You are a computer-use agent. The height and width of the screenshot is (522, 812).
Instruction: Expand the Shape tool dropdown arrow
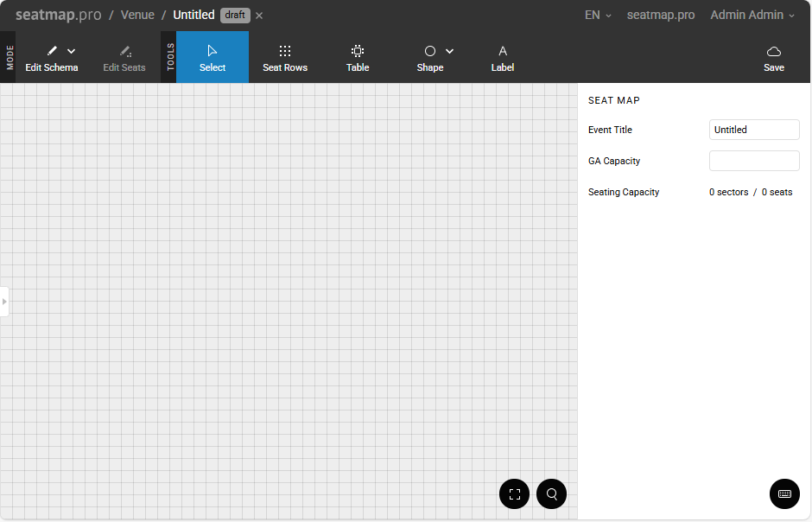click(x=450, y=52)
